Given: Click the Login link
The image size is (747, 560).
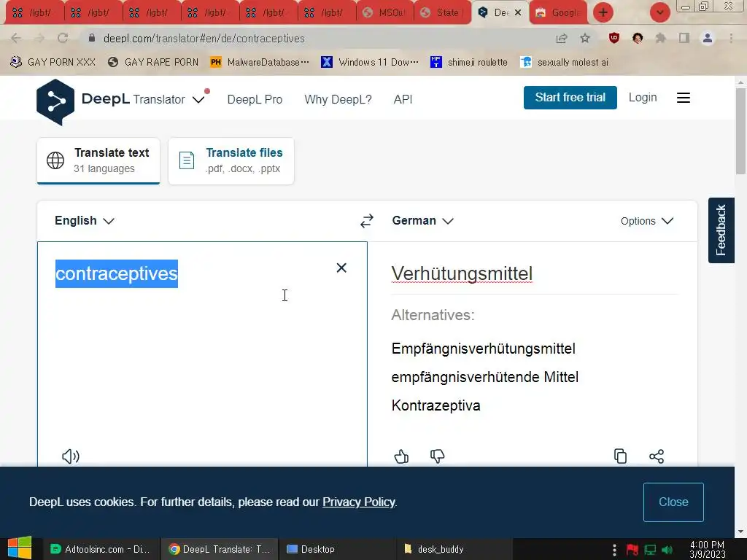Looking at the screenshot, I should pos(643,98).
